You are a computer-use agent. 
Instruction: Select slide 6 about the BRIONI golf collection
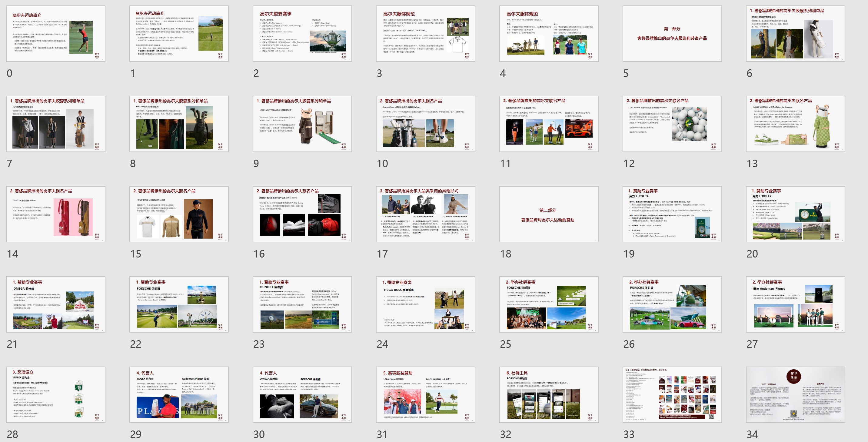(x=796, y=33)
